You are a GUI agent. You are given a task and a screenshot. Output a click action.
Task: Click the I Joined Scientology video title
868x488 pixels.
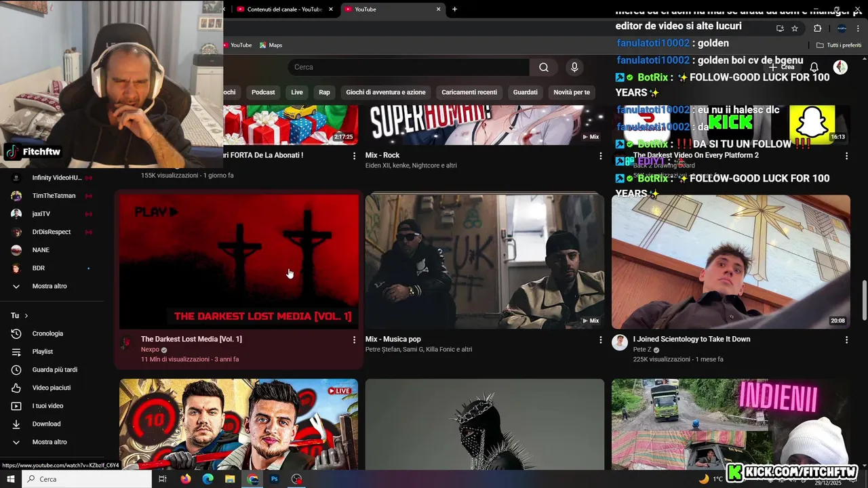coord(692,339)
